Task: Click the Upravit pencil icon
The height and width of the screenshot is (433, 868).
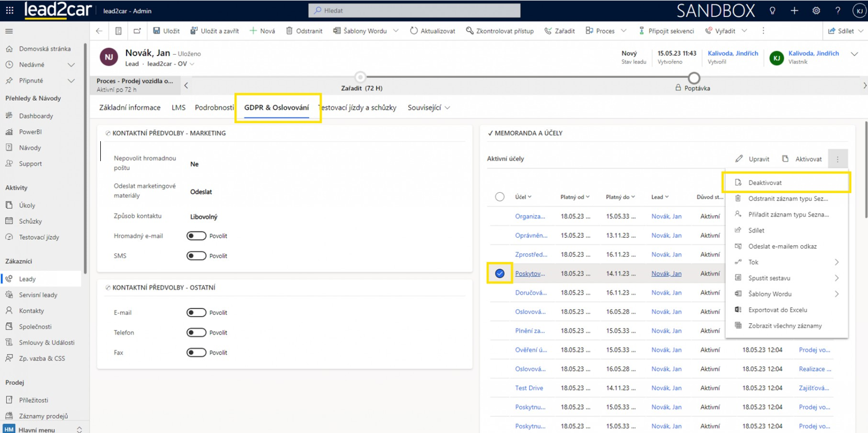Action: click(739, 159)
